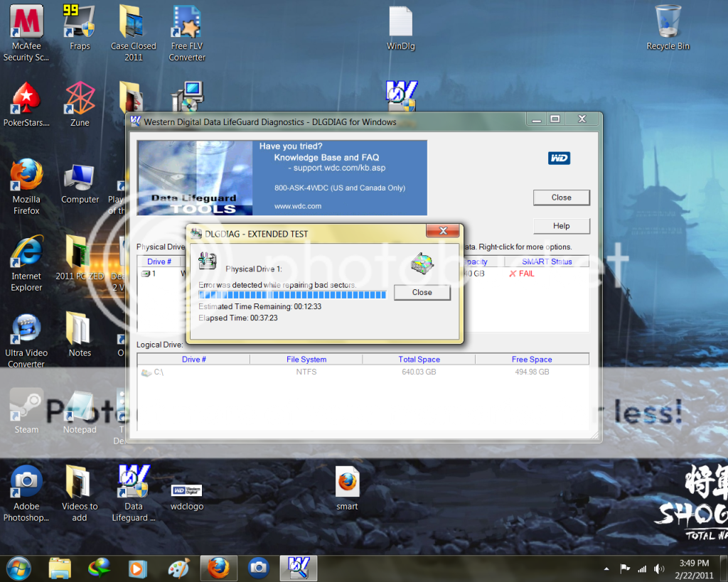Sort by SMART Status column header

click(x=547, y=262)
